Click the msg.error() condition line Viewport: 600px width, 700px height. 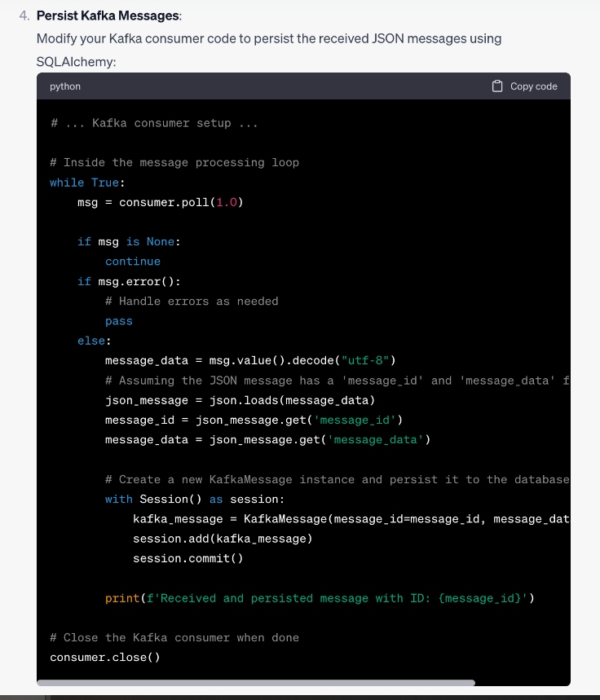click(122, 280)
